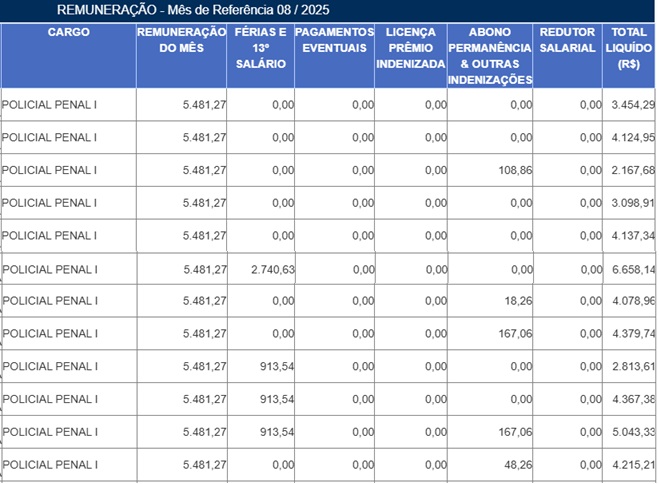This screenshot has height=484, width=659.
Task: Select the ABONO PERMANÊNCIA & OUTRAS INDENIZAÇÕES header
Action: click(x=490, y=56)
